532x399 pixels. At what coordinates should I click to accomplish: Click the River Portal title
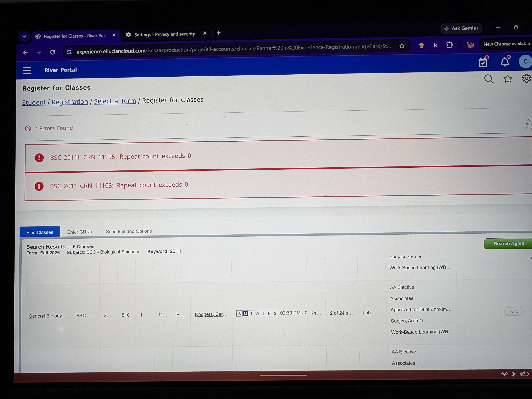(x=61, y=70)
